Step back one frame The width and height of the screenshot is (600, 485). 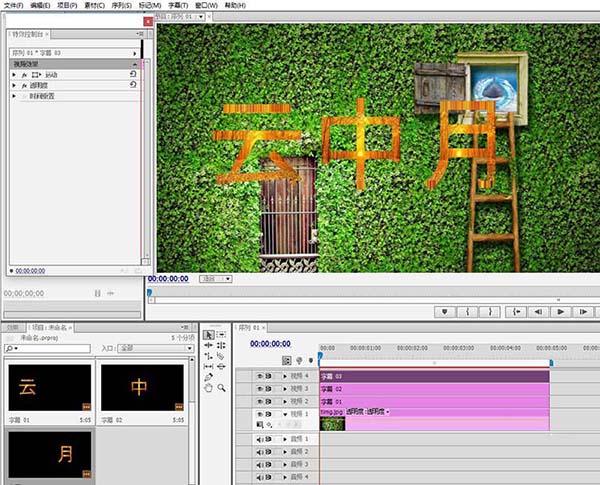(x=538, y=312)
